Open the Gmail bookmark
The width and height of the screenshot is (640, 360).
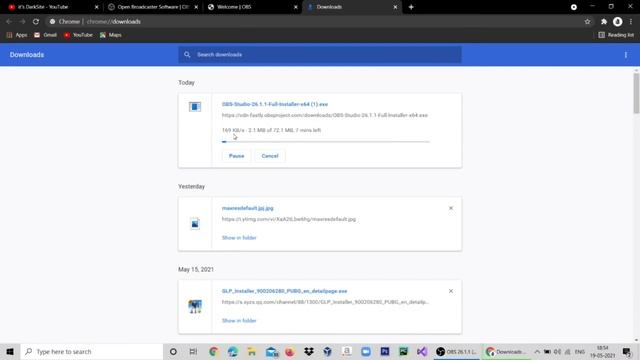coord(45,35)
